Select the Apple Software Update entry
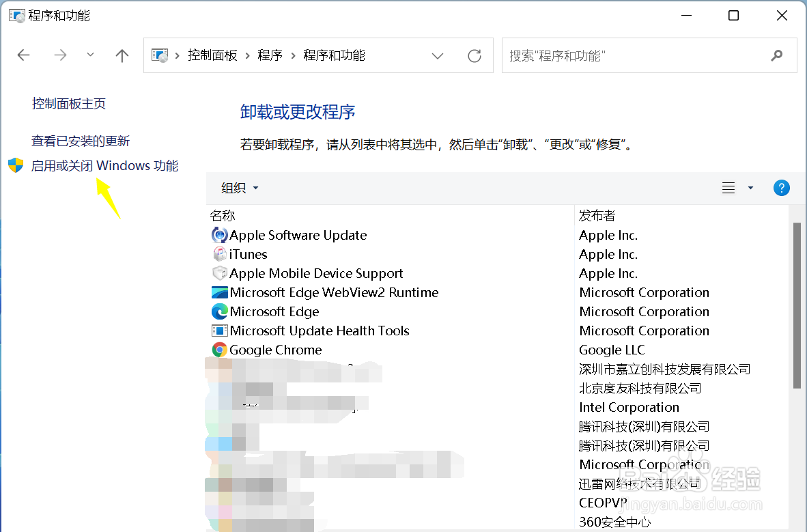This screenshot has height=532, width=807. [298, 236]
